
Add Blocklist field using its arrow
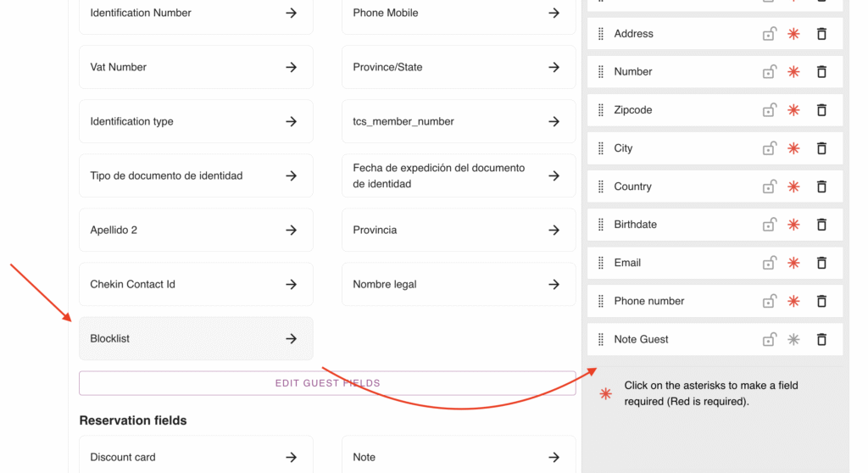[x=291, y=339]
